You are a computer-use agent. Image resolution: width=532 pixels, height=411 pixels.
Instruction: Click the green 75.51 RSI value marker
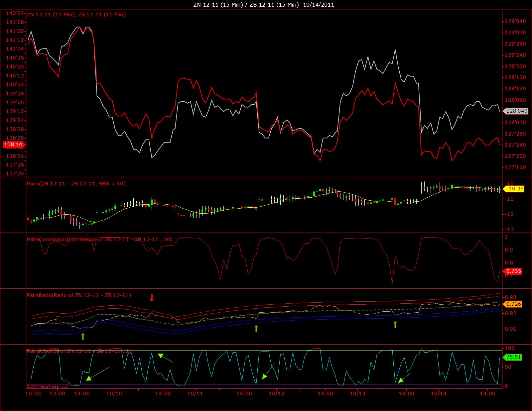coord(512,358)
